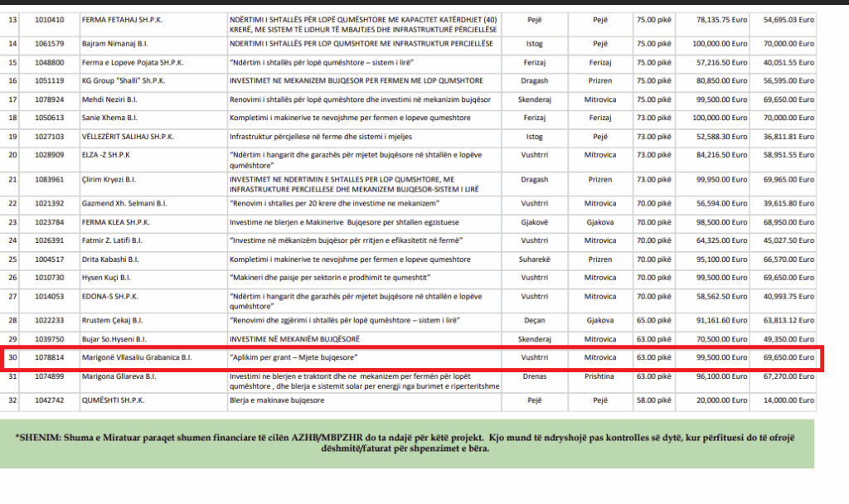
Task: Click the Rrustem Çekaj B.I. applicant name
Action: pyautogui.click(x=116, y=320)
